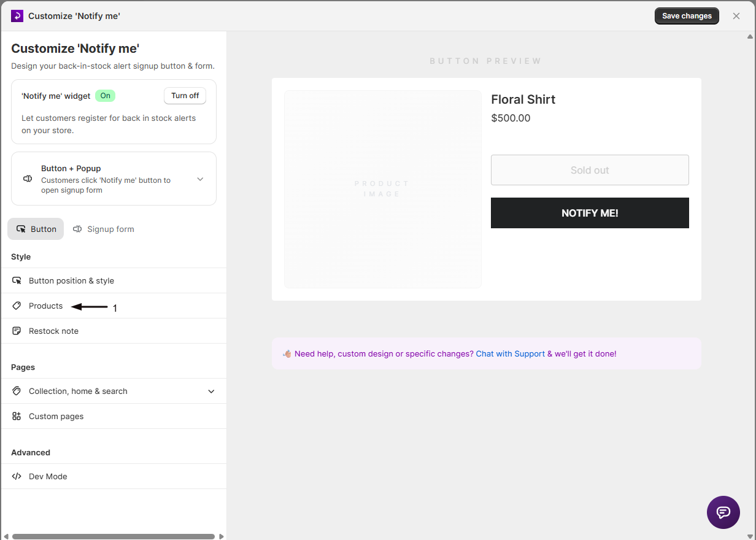Switch to the Signup form tab

(x=104, y=229)
